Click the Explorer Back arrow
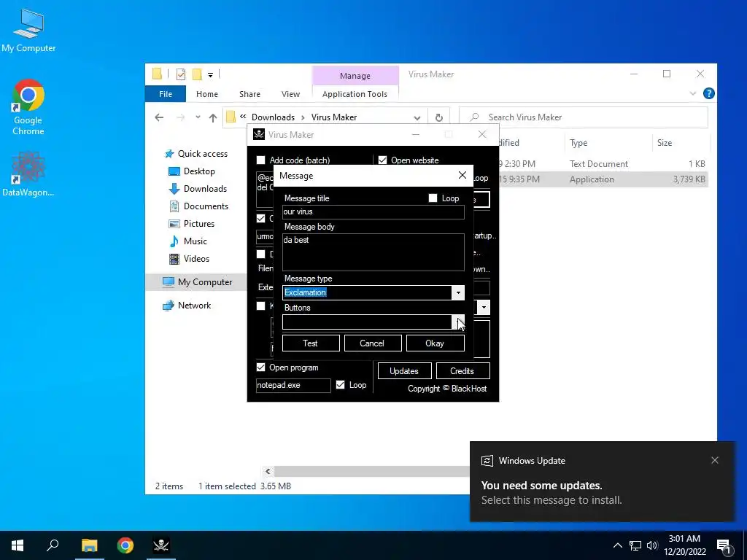The height and width of the screenshot is (560, 747). click(x=159, y=117)
